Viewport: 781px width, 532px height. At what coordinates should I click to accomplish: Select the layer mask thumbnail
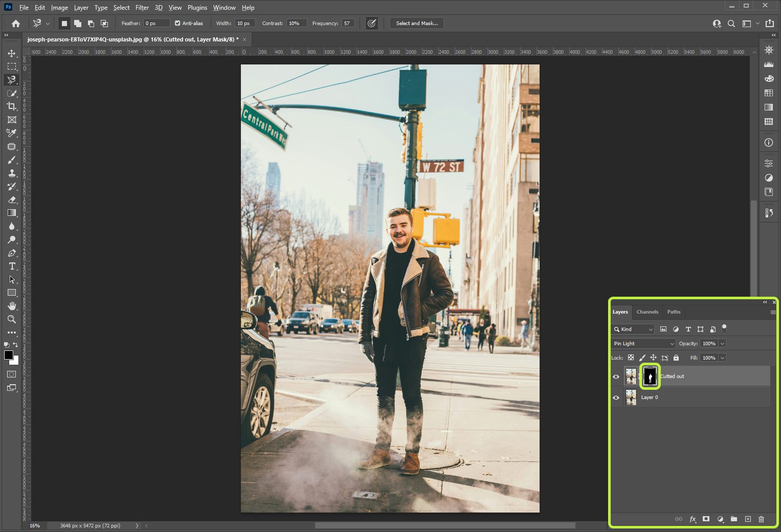650,376
